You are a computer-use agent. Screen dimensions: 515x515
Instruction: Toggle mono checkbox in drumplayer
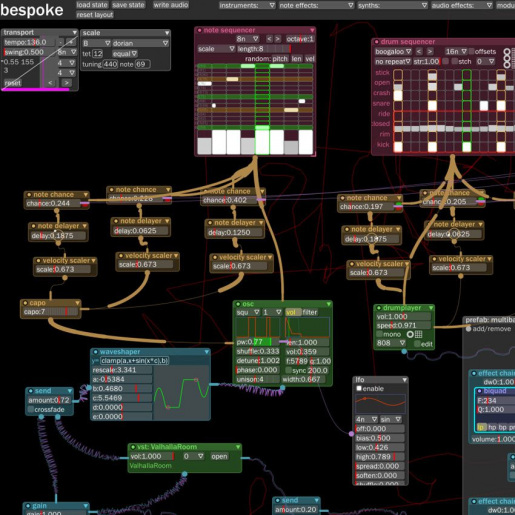[380, 334]
